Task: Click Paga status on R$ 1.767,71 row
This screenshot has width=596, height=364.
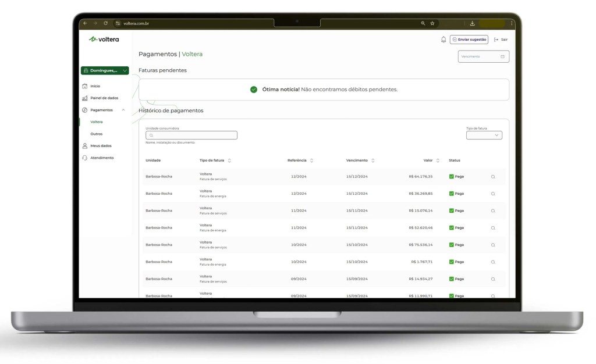Action: [456, 262]
